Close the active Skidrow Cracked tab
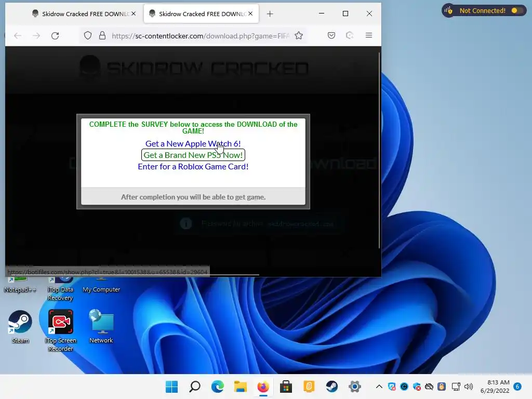Viewport: 532px width, 399px height. pyautogui.click(x=250, y=14)
